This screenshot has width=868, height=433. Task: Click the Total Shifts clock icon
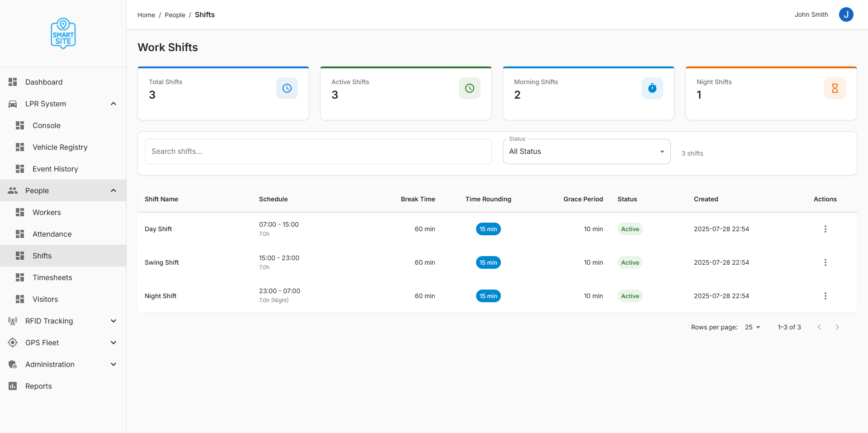287,88
